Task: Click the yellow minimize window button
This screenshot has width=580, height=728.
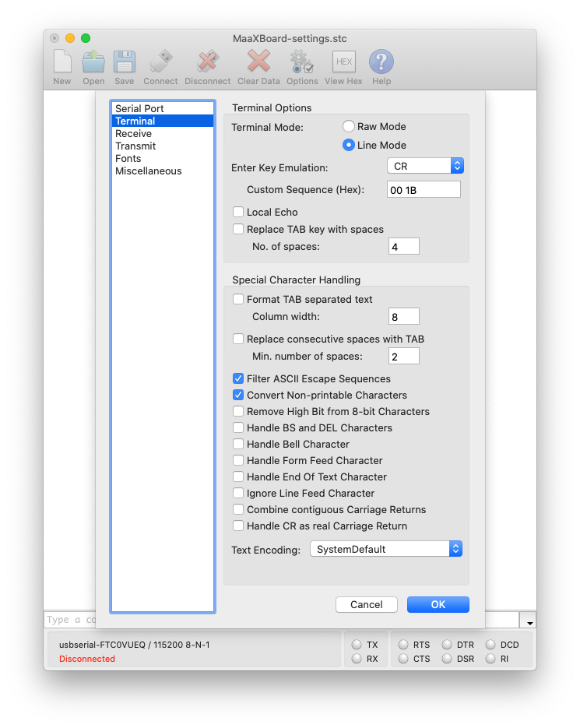Action: [x=70, y=38]
